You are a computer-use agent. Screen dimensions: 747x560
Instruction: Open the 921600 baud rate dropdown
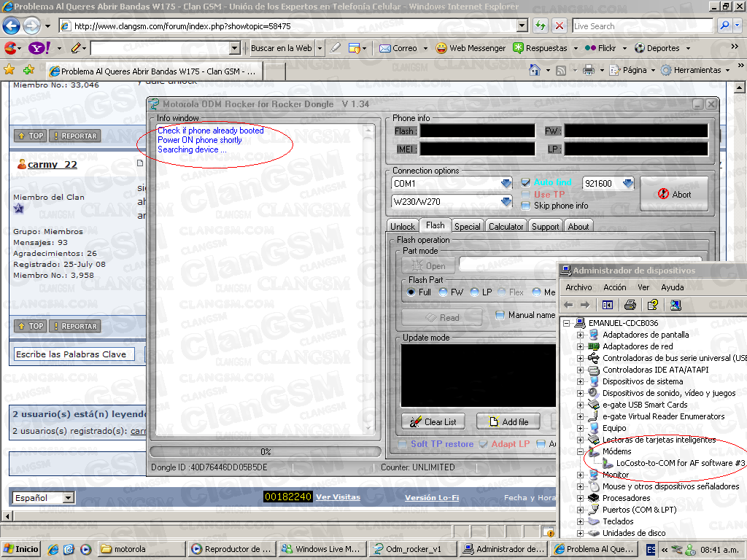628,183
